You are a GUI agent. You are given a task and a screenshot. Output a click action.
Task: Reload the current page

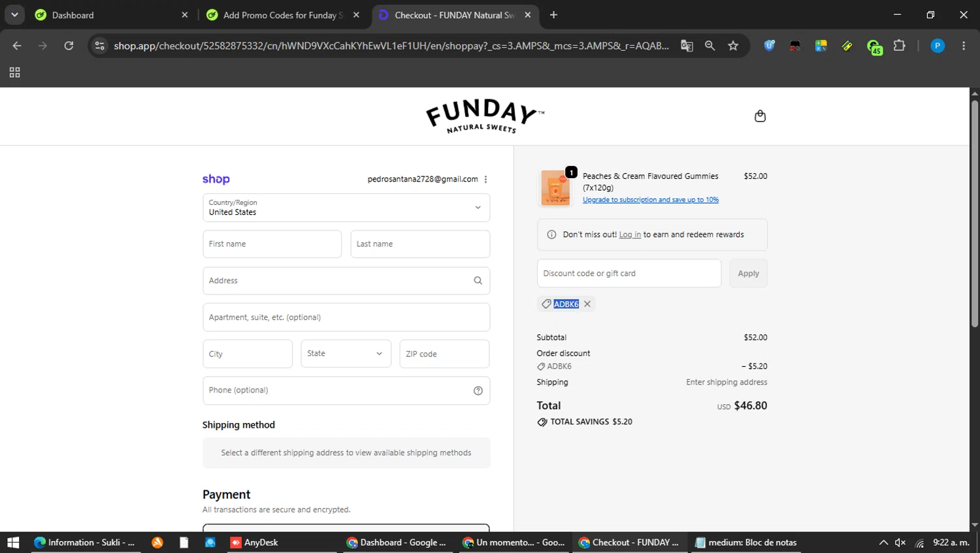pos(69,46)
